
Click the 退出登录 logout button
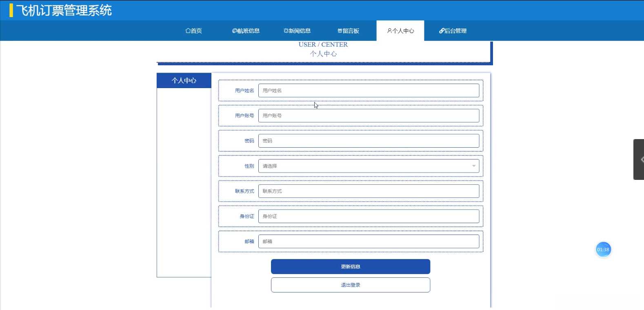tap(351, 285)
